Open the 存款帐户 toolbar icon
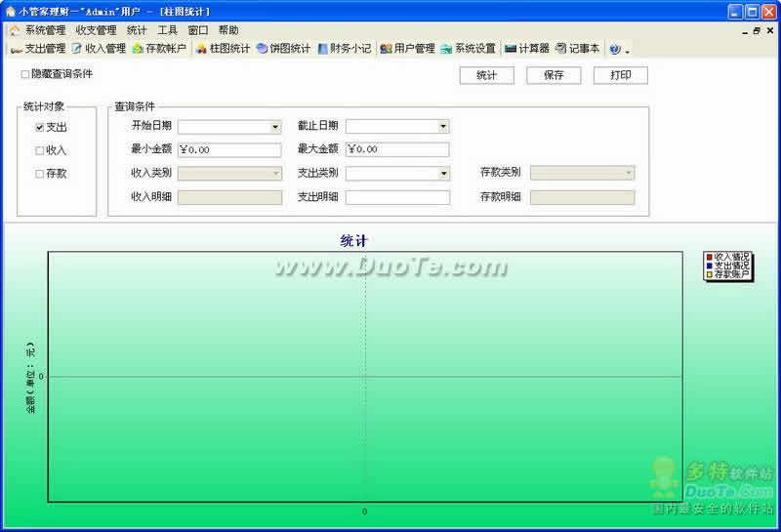Image resolution: width=781 pixels, height=532 pixels. pos(138,48)
